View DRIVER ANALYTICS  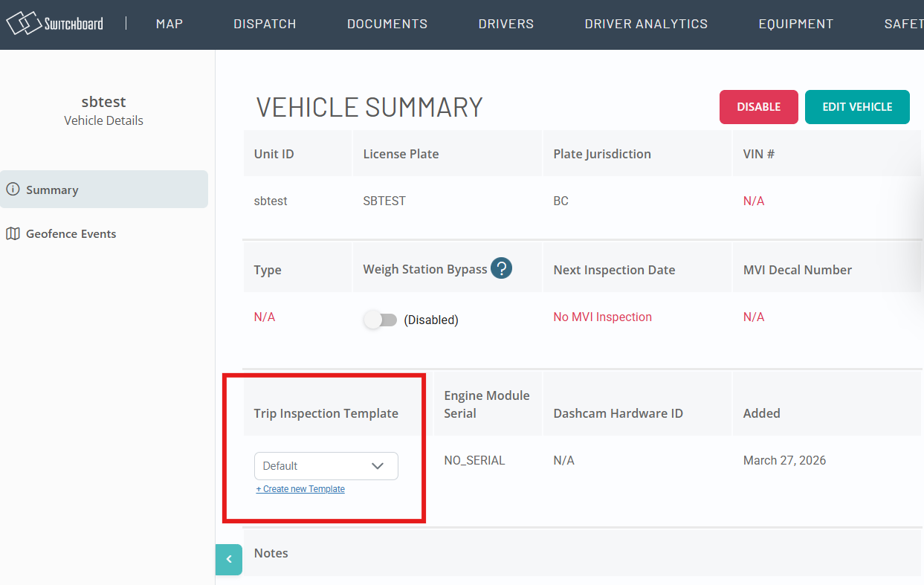(x=645, y=24)
